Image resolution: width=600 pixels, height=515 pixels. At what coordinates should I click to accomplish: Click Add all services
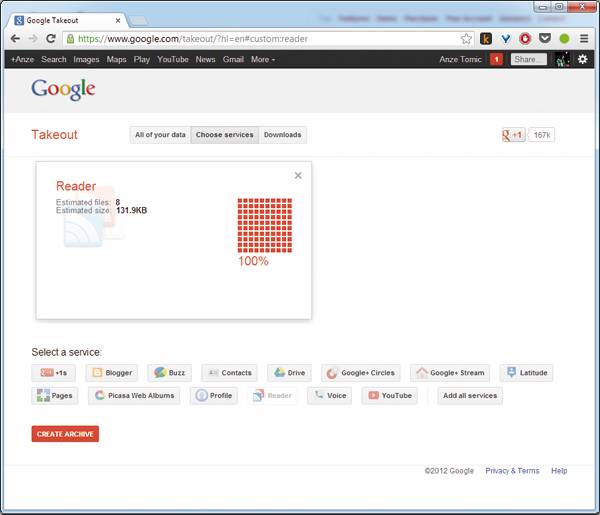coord(470,396)
